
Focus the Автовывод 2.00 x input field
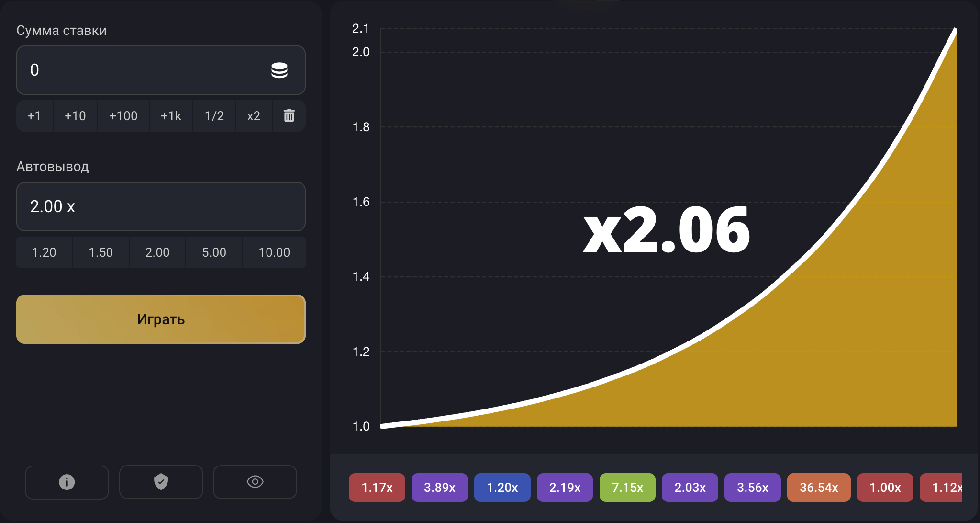161,207
